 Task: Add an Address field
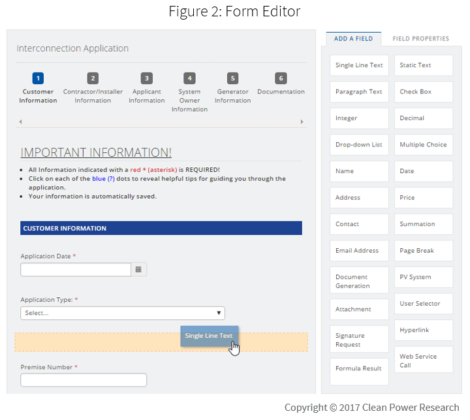(x=359, y=198)
